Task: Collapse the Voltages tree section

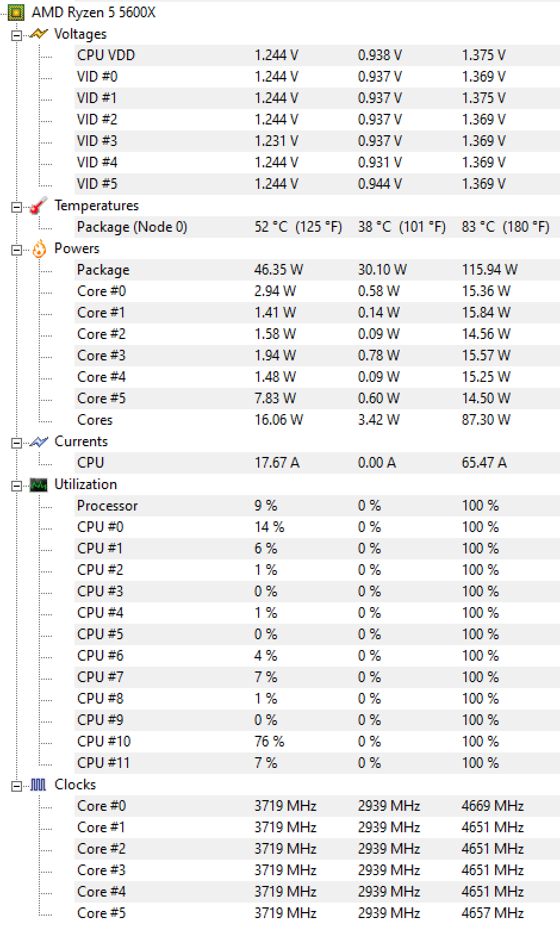Action: tap(17, 35)
